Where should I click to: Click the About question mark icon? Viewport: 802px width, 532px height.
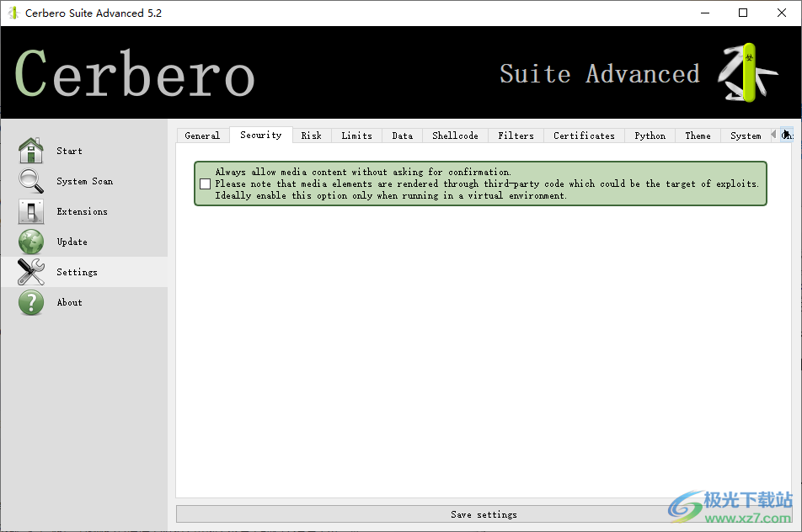click(x=31, y=302)
